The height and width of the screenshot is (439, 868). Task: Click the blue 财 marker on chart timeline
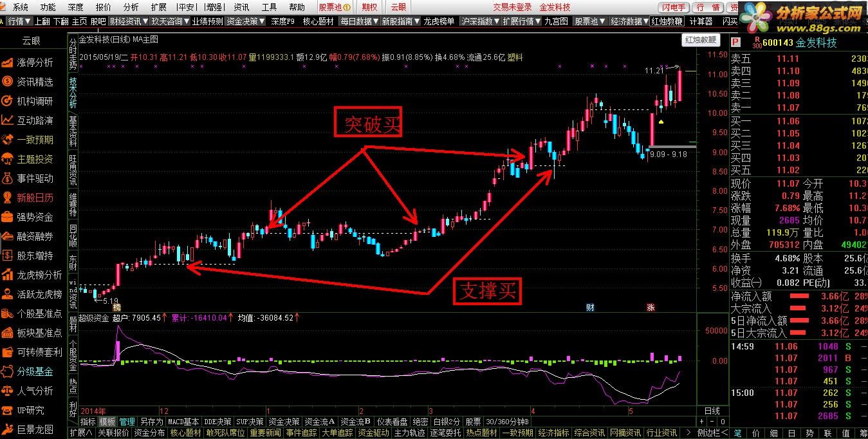click(589, 307)
